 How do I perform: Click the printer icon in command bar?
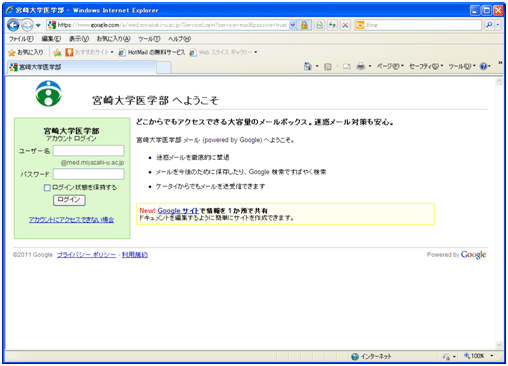[361, 66]
